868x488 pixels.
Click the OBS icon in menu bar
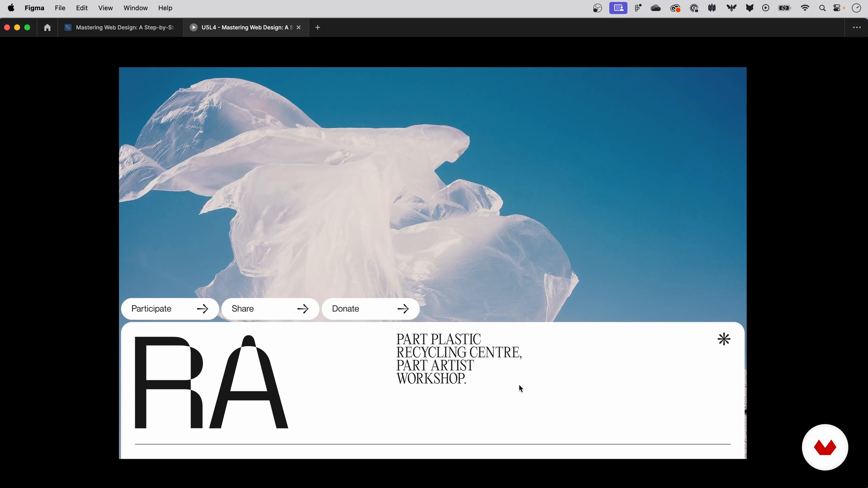597,8
